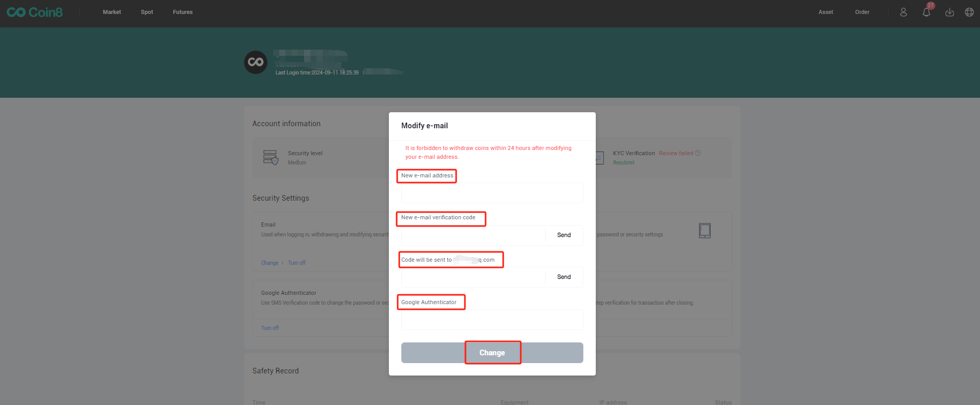Screen dimensions: 980x405
Task: Click the security level shield icon
Action: pyautogui.click(x=270, y=157)
